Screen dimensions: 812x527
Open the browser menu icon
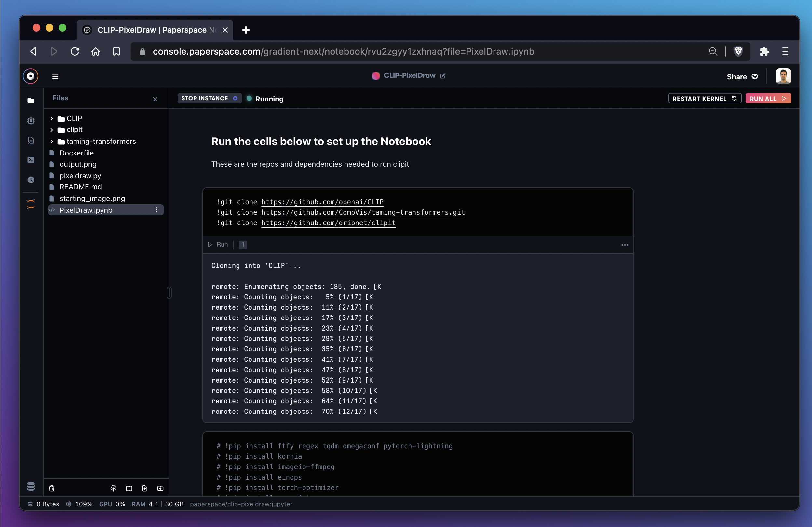[785, 51]
